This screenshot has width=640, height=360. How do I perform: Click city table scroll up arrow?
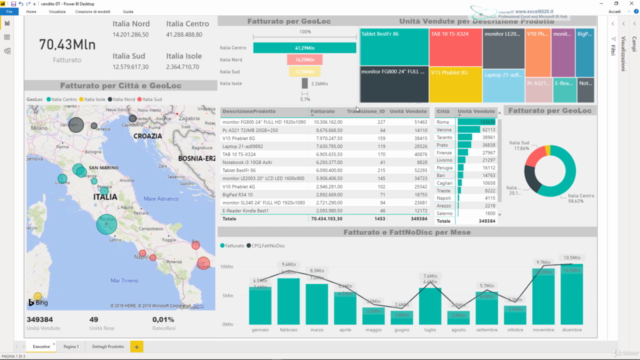[x=500, y=113]
